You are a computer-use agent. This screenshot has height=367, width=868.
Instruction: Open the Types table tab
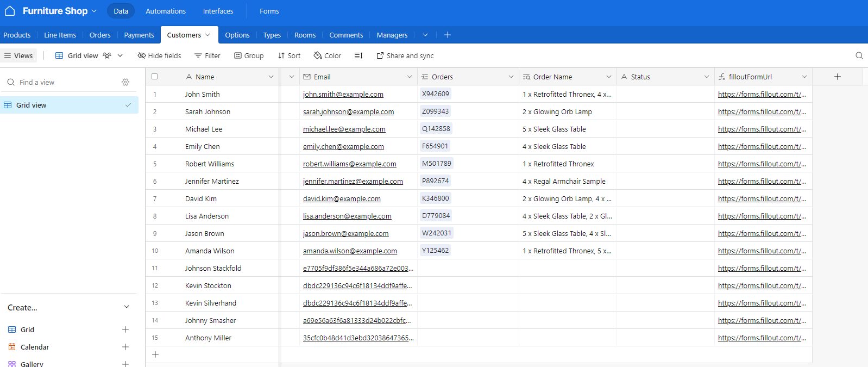coord(272,35)
